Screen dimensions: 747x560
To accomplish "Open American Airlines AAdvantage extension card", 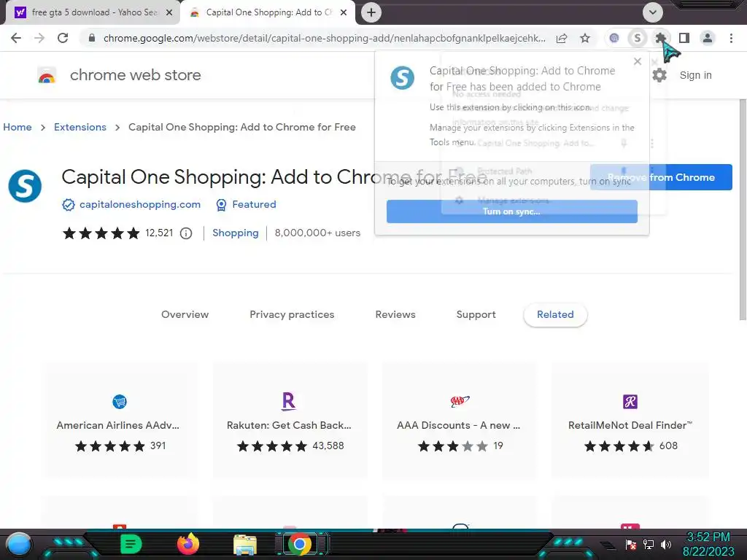I will coord(119,420).
